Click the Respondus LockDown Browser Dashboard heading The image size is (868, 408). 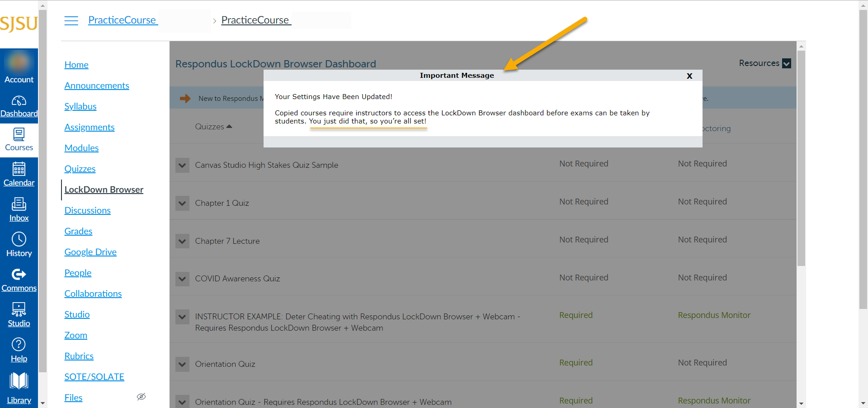coord(276,64)
